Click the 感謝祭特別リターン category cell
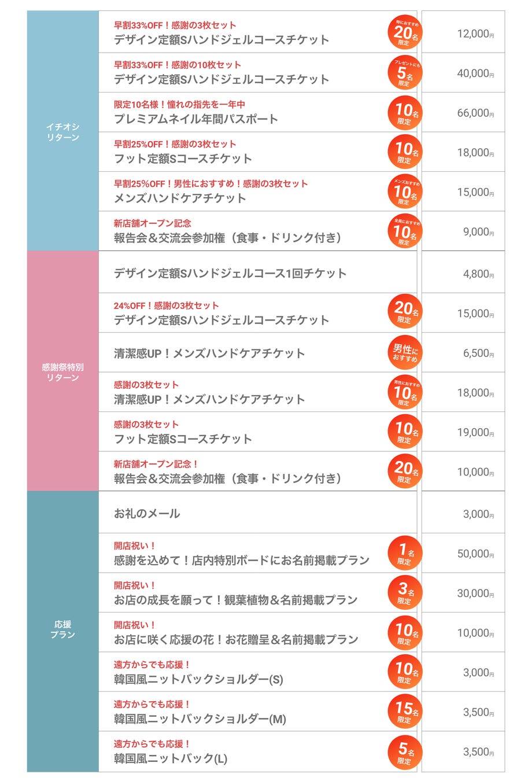Viewport: 532px width, 781px height. [x=63, y=372]
